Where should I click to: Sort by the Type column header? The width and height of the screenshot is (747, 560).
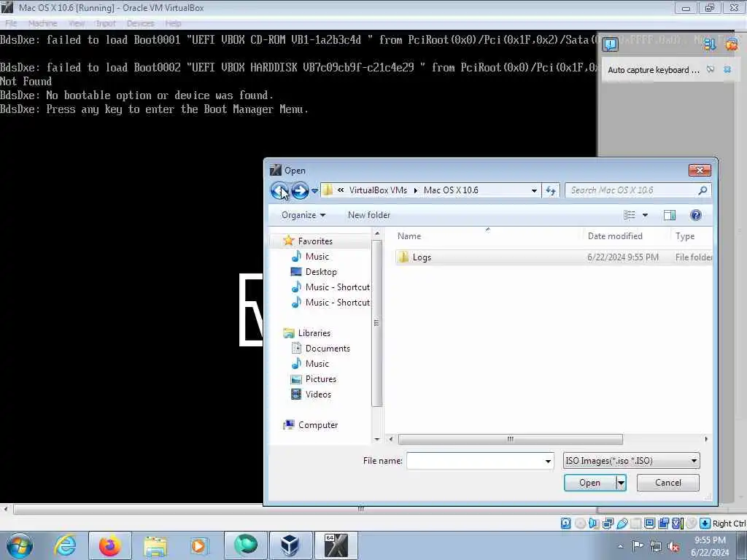684,236
